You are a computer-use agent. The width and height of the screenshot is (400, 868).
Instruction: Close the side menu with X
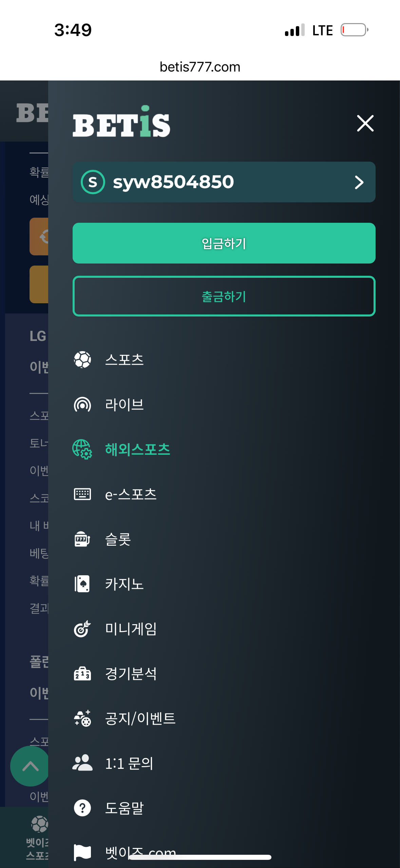(x=365, y=123)
